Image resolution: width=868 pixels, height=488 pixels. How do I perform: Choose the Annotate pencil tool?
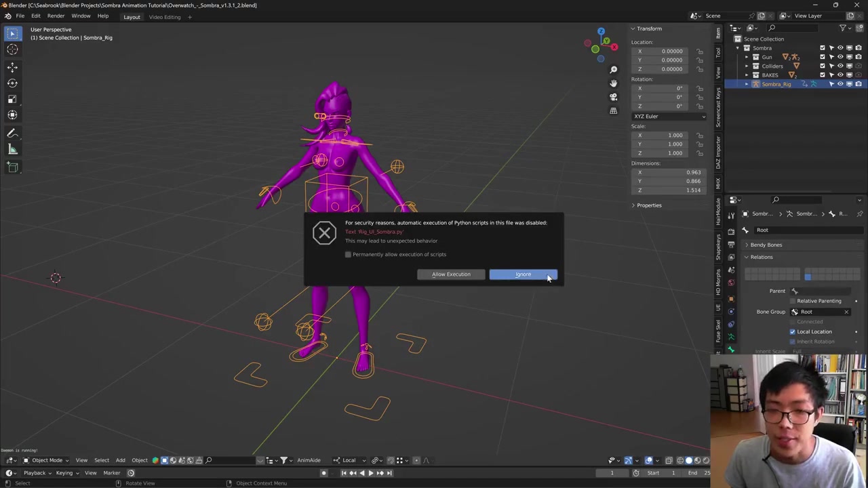pos(12,134)
